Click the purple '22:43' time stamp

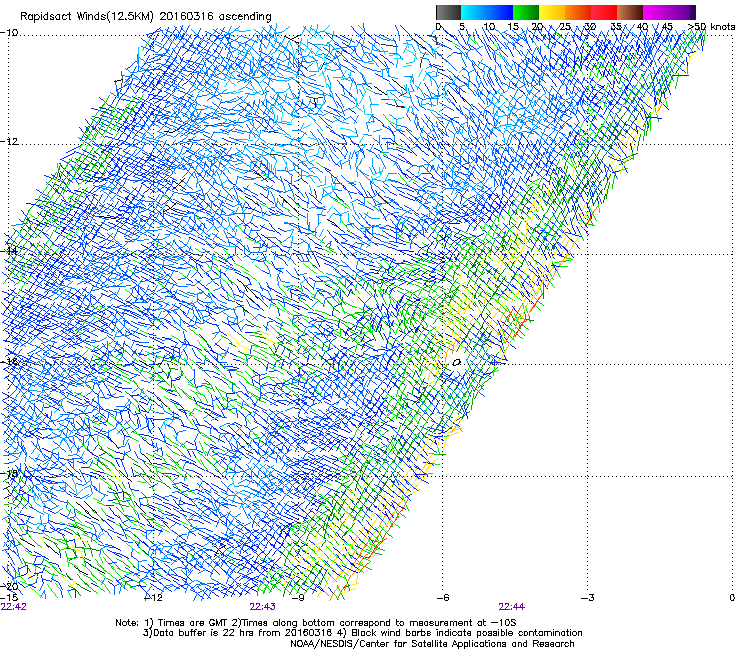click(x=262, y=607)
